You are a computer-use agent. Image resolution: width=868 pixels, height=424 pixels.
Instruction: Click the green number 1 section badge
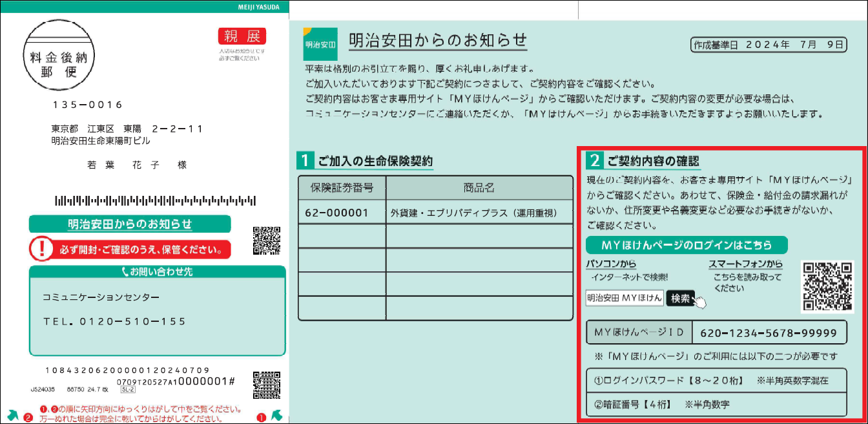305,160
